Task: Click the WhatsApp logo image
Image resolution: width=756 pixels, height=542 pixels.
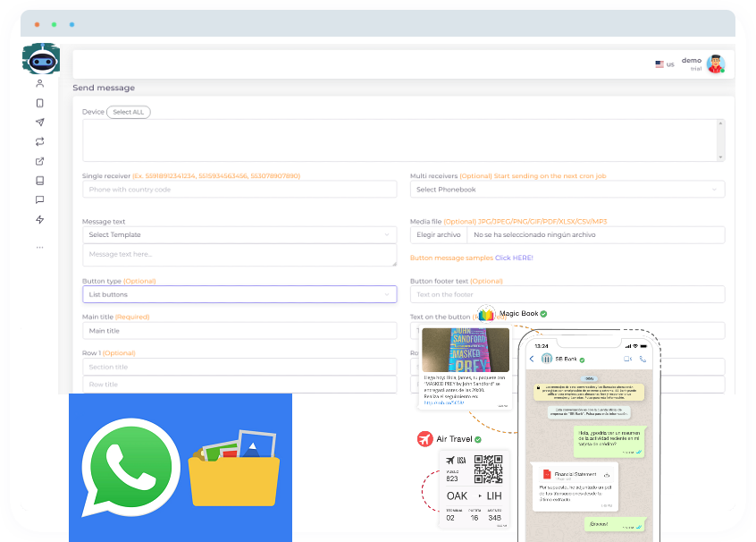Action: [x=130, y=467]
